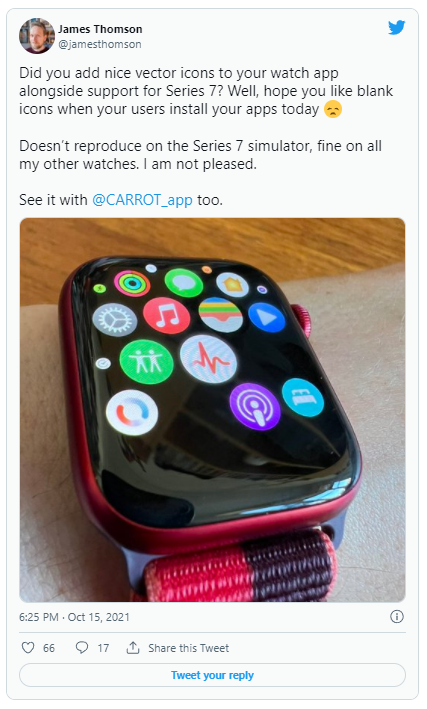
Task: Tap the Activity rings icon on watch
Action: [132, 283]
